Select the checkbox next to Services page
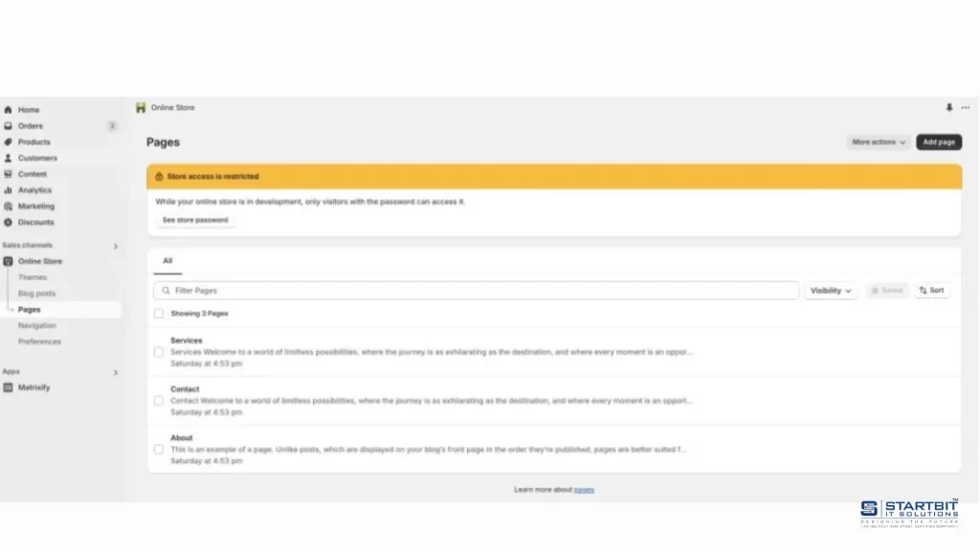 coord(159,351)
